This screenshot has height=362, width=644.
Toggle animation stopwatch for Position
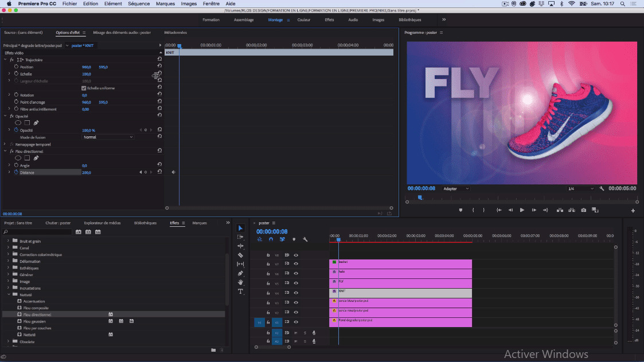(17, 66)
